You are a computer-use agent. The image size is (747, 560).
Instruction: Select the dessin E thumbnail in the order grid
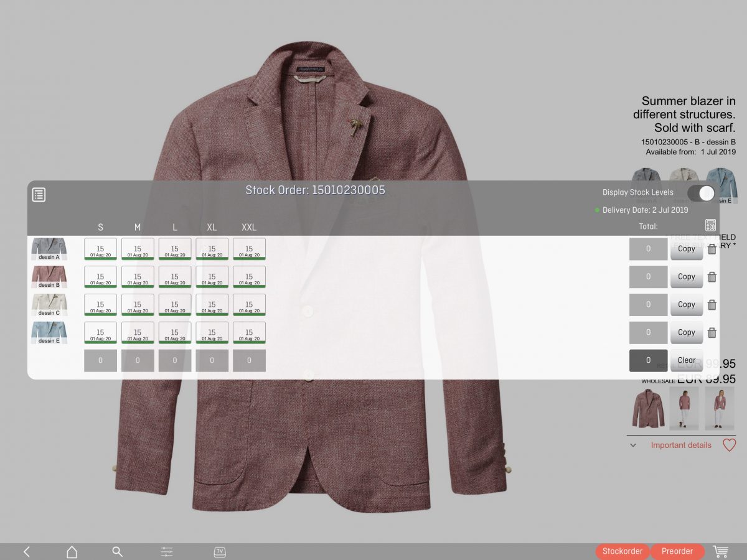(49, 333)
